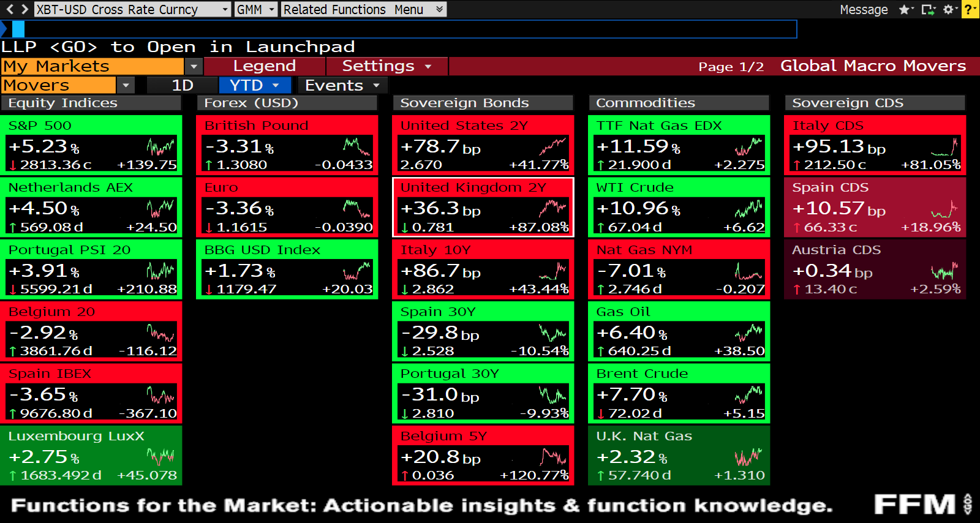The width and height of the screenshot is (980, 523).
Task: Select the Austria CDS tile
Action: pos(875,269)
